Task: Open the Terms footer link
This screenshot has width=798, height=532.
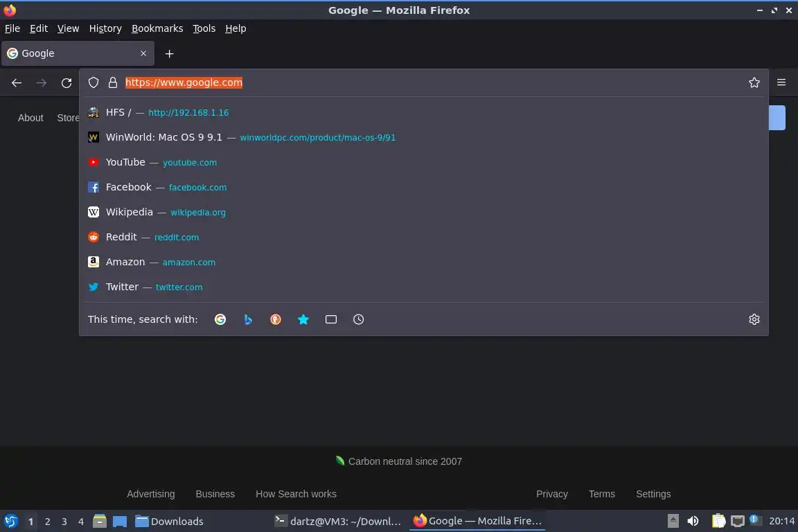Action: [601, 494]
